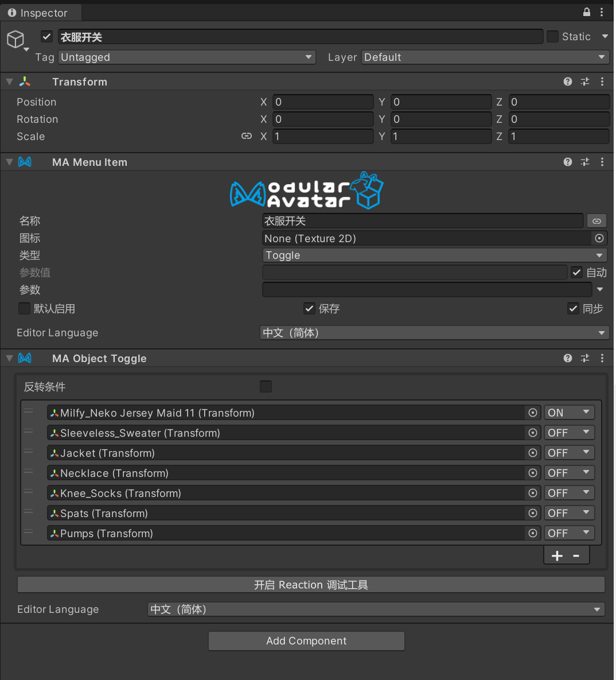Screen dimensions: 616x680
Task: Click the link icon beside 名称 field
Action: (x=596, y=221)
